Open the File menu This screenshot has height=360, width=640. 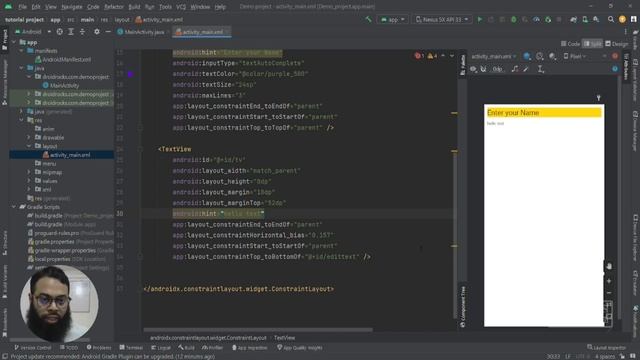(22, 7)
